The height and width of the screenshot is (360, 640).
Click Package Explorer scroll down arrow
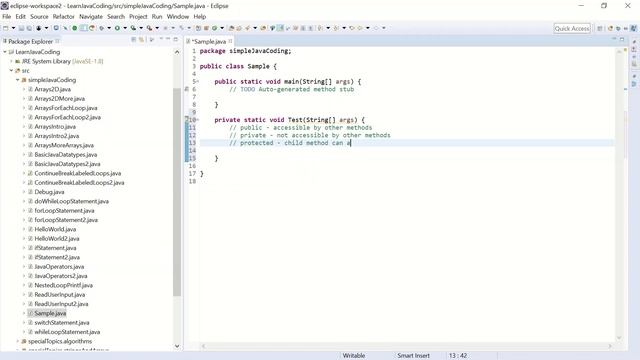pos(177,346)
